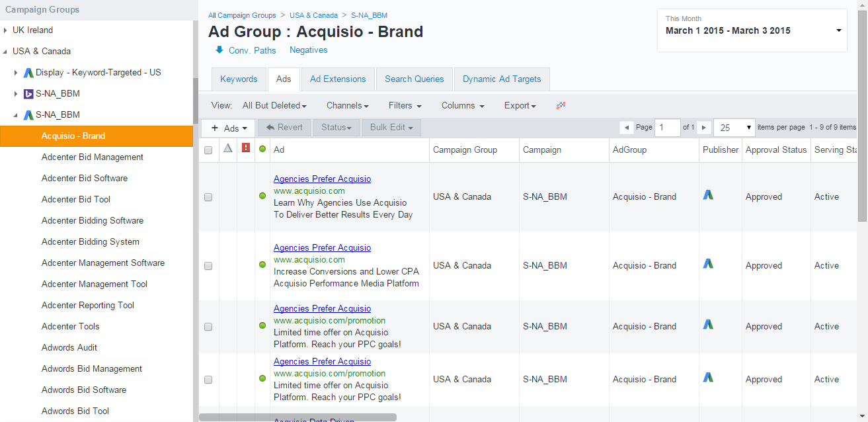The height and width of the screenshot is (422, 868).
Task: Collapse the USA & Canada campaign group
Action: click(x=5, y=52)
